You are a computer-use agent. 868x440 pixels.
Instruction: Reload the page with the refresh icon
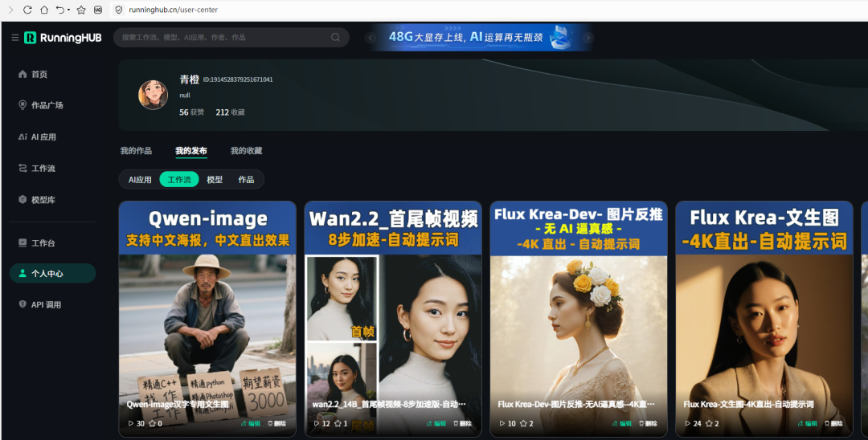click(x=27, y=10)
